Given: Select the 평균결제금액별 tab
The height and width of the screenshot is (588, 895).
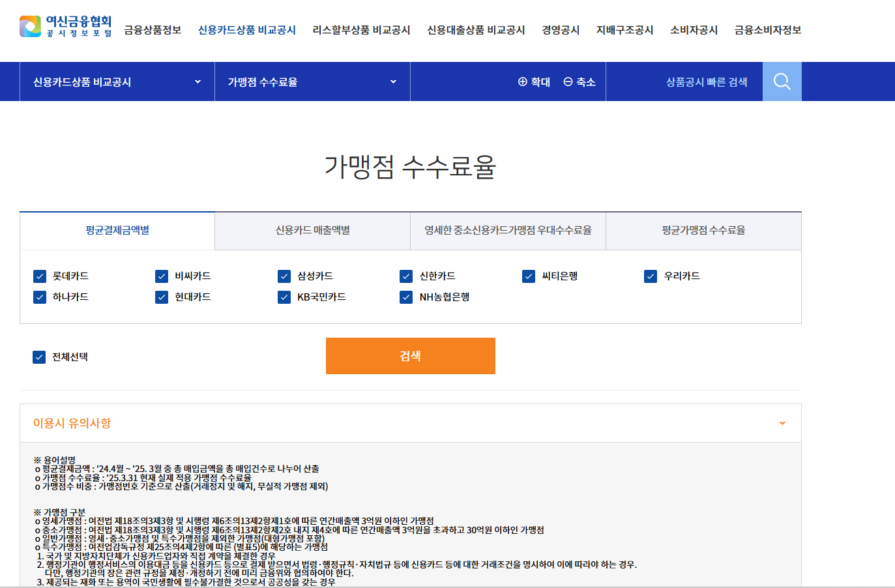Looking at the screenshot, I should [117, 230].
